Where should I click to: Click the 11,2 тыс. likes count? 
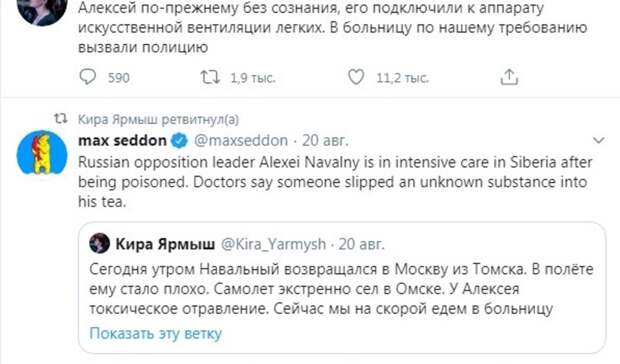coord(402,78)
